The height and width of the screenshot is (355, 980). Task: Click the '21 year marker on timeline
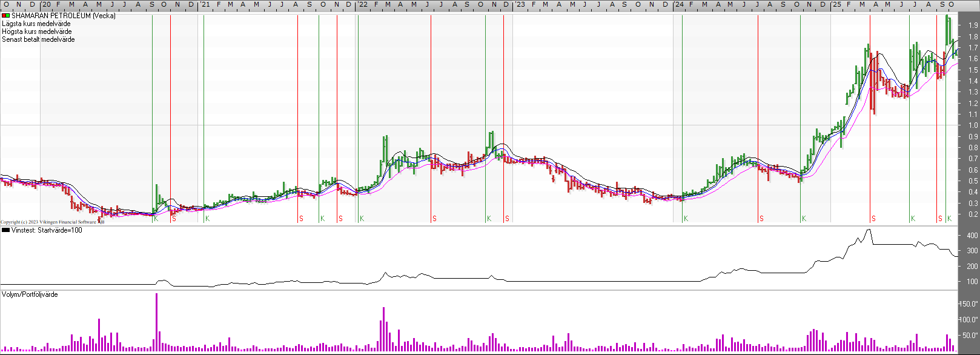point(205,4)
